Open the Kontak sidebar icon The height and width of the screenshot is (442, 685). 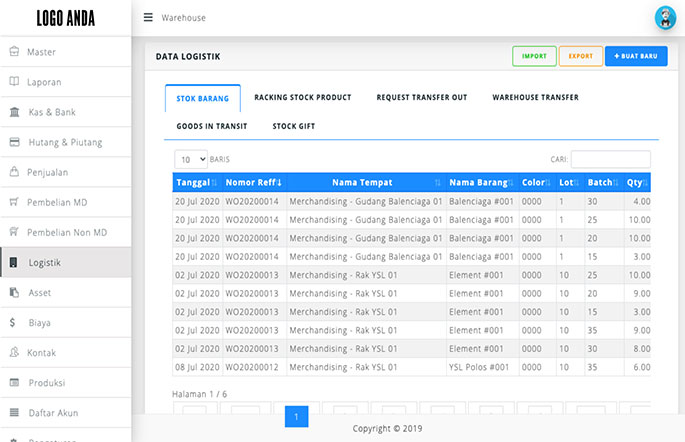[x=14, y=352]
